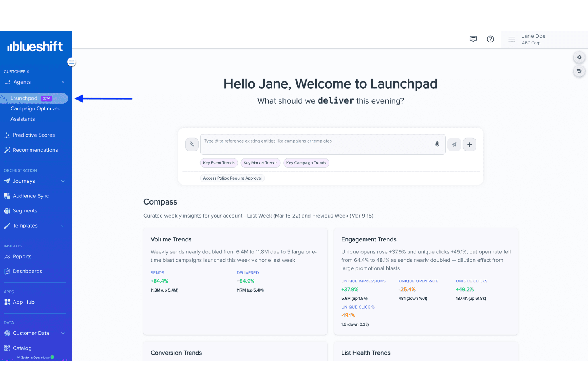This screenshot has height=392, width=588.
Task: Focus the prompt text input field
Action: [x=323, y=144]
